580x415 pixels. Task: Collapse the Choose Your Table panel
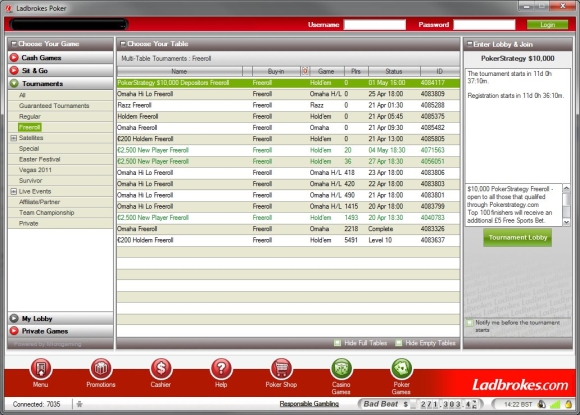(x=123, y=44)
